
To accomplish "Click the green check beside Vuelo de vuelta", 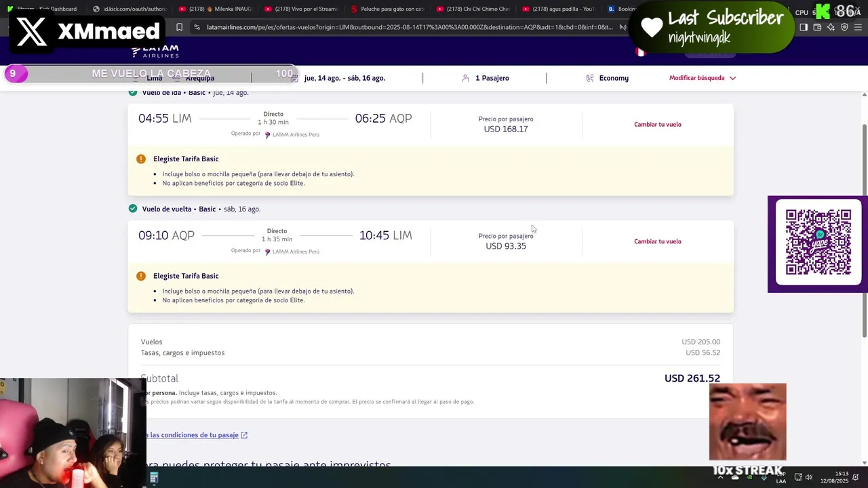I will coord(133,209).
